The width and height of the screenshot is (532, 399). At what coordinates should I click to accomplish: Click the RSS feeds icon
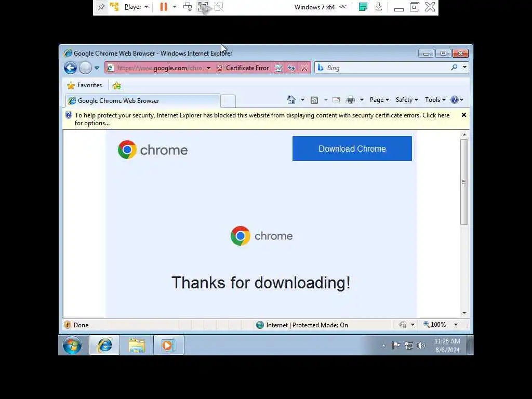tap(314, 100)
